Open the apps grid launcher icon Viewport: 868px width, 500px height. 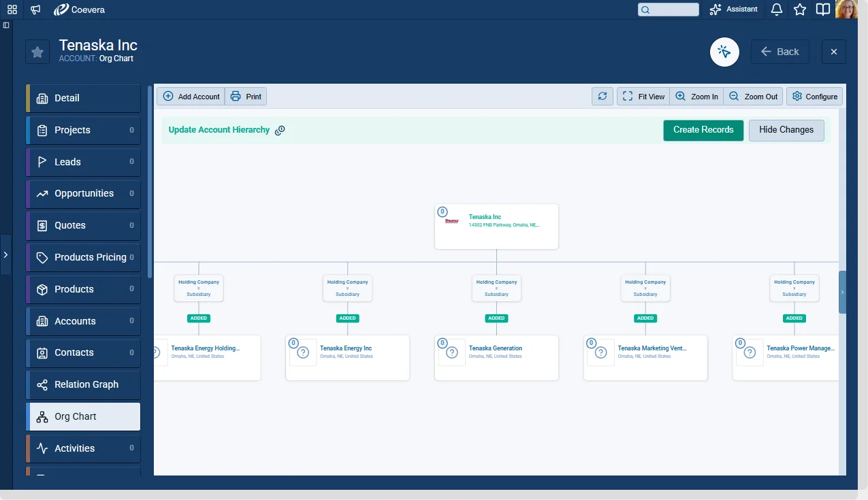click(x=12, y=10)
